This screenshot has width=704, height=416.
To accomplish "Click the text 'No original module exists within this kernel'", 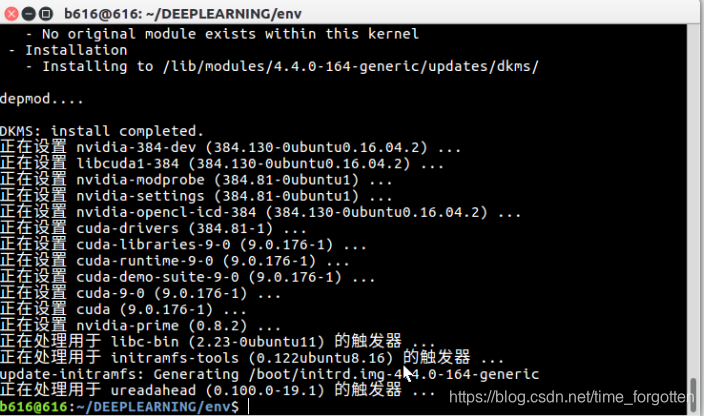I will coord(230,34).
